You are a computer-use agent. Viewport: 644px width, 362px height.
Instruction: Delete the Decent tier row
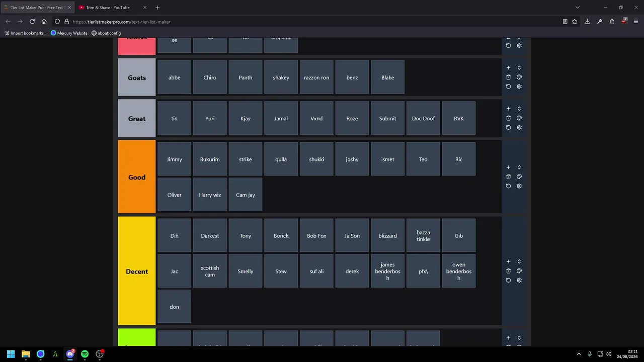pos(508,271)
